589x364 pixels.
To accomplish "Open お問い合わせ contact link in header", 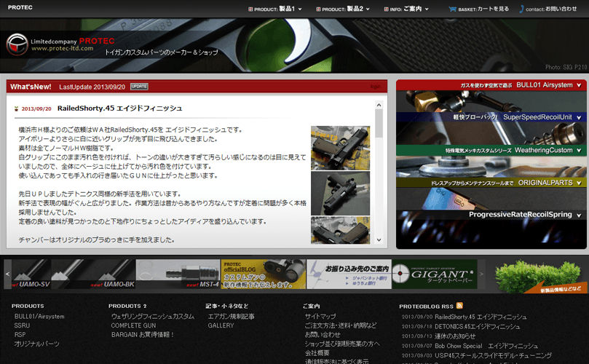I will 561,9.
